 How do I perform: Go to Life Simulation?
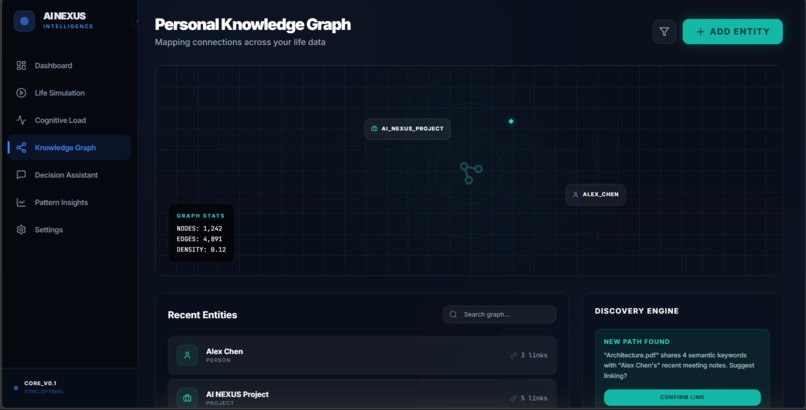69,93
